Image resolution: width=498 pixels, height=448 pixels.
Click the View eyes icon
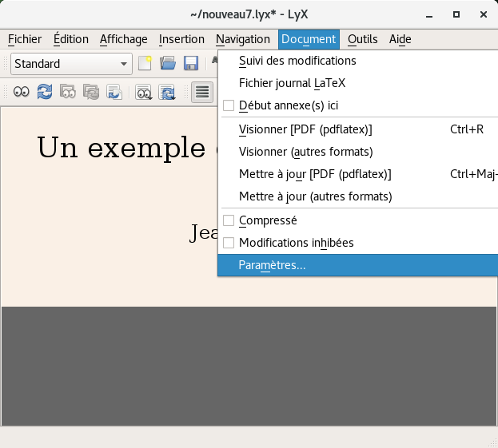click(x=22, y=92)
